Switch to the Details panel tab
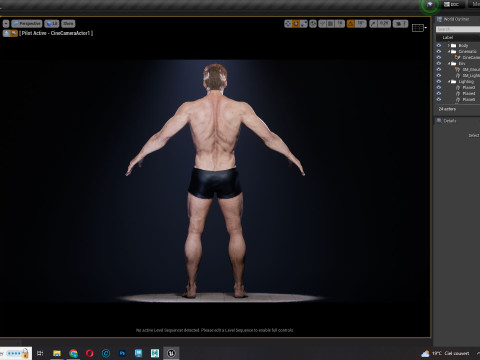 [x=450, y=121]
